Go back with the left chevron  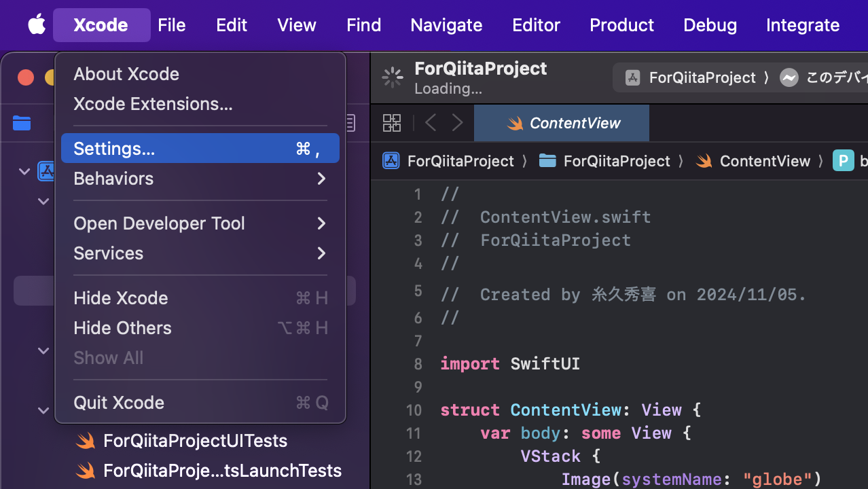(x=431, y=123)
